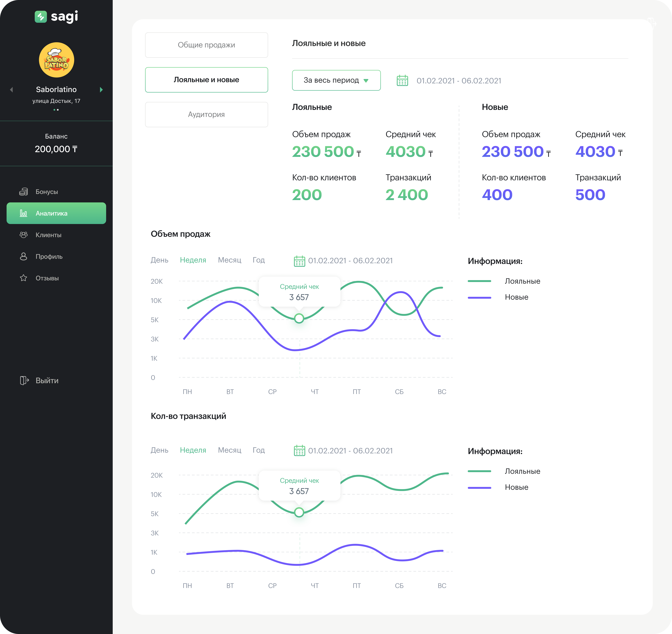Open Профиль via the user icon
Screen dimensions: 672x634
(23, 256)
